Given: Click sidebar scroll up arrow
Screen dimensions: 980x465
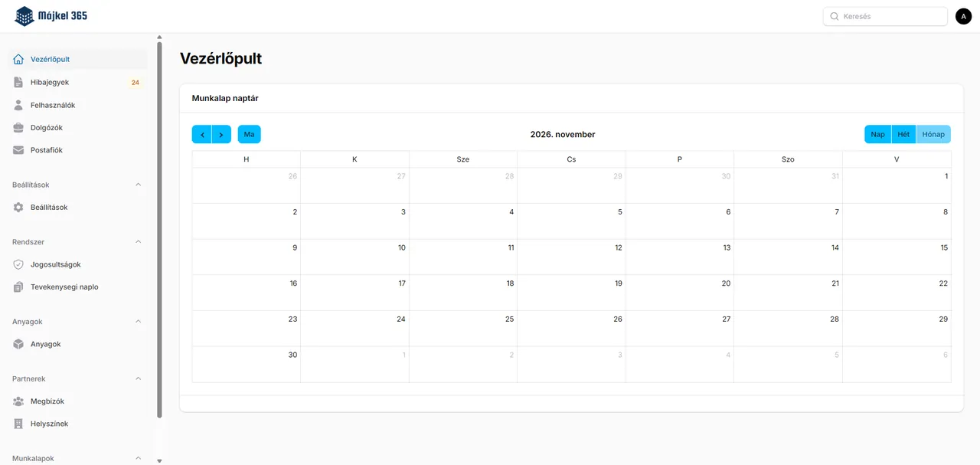Looking at the screenshot, I should (159, 37).
